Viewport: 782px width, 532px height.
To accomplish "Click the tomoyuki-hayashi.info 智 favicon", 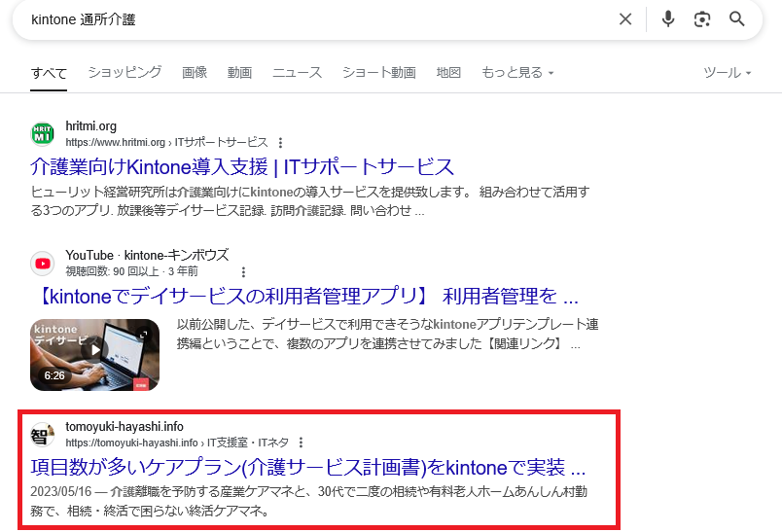I will coord(43,435).
